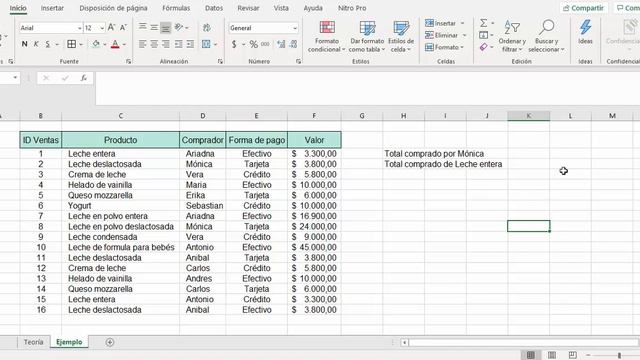Apply accounting currency format
The height and width of the screenshot is (360, 640).
234,44
